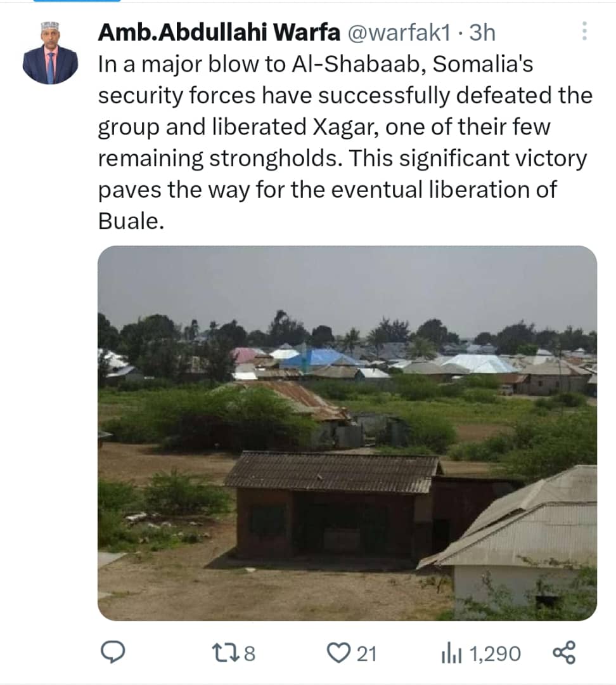Viewport: 616px width, 685px height.
Task: Open the @warfak1 handle link
Action: pyautogui.click(x=400, y=33)
